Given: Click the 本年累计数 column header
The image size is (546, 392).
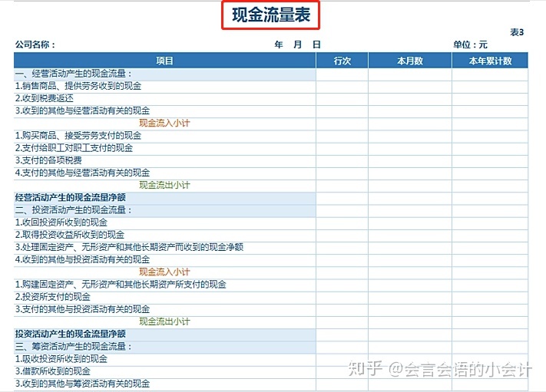Looking at the screenshot, I should click(x=490, y=61).
